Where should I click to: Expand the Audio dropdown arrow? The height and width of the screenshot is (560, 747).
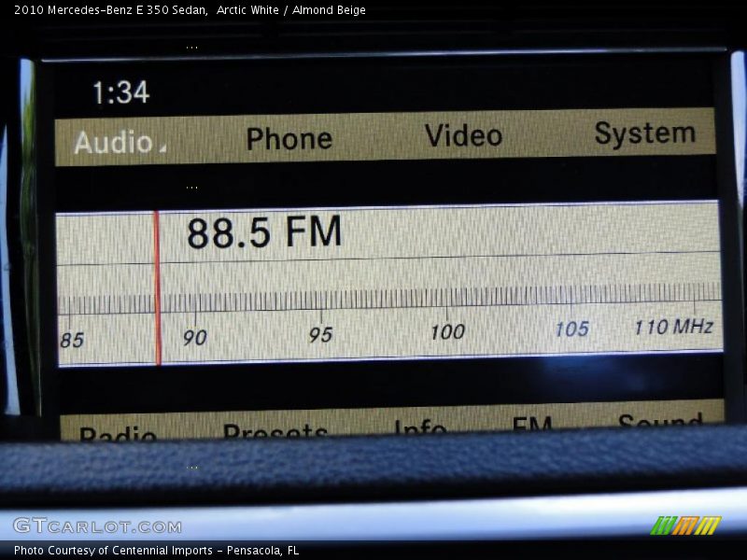pyautogui.click(x=162, y=148)
